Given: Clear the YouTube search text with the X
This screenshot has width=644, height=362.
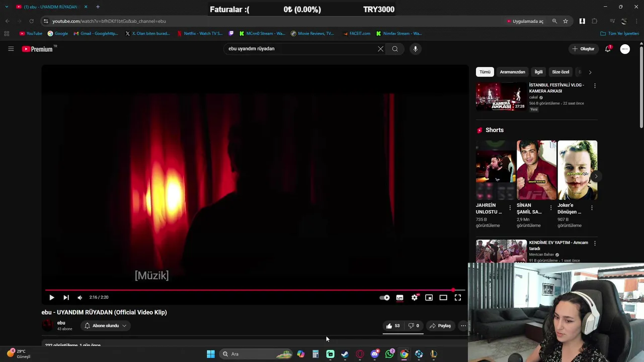Looking at the screenshot, I should tap(380, 49).
